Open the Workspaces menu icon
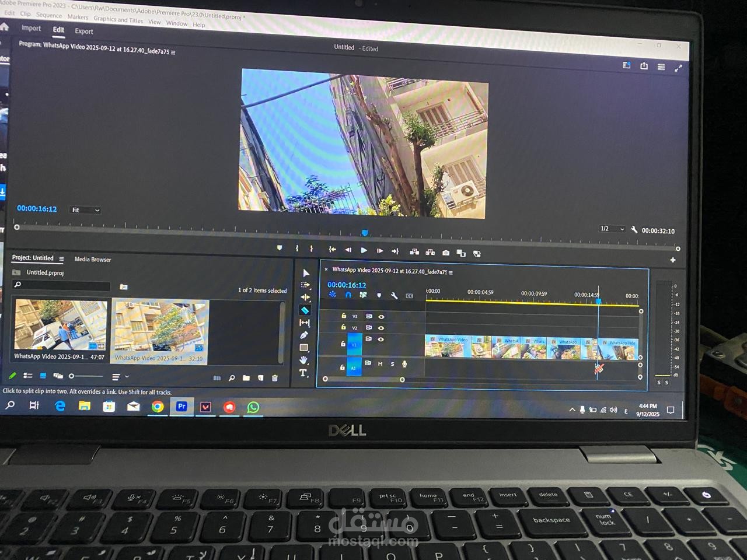The width and height of the screenshot is (747, 560). pyautogui.click(x=626, y=65)
